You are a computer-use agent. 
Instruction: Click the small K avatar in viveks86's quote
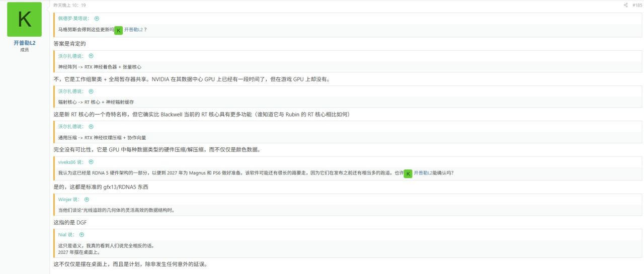tap(408, 173)
